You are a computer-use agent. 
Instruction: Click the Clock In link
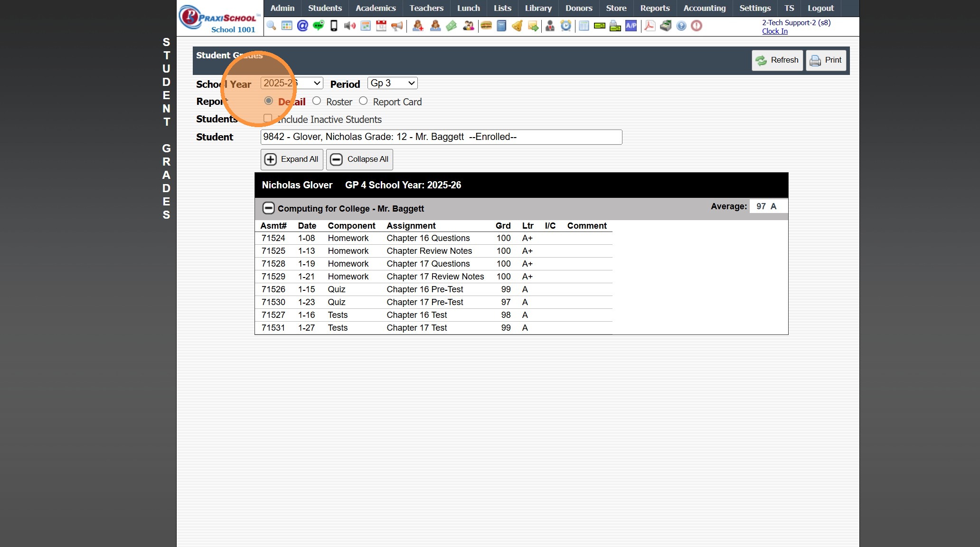point(774,31)
